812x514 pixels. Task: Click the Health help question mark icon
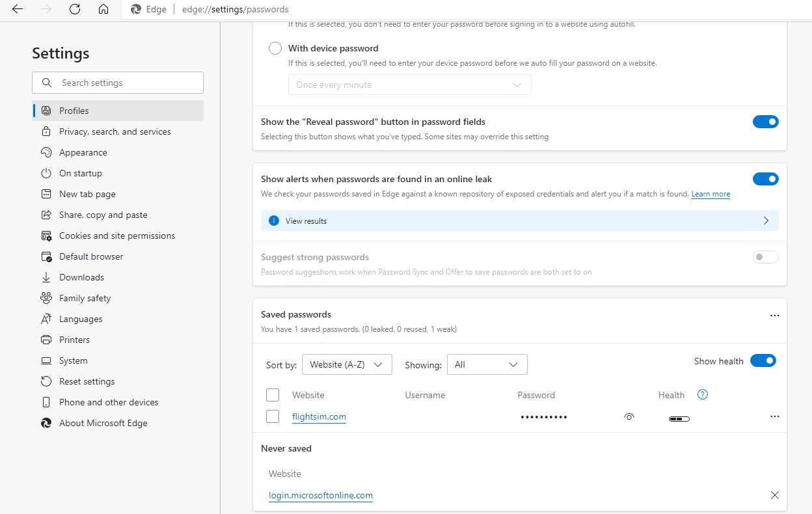coord(703,394)
